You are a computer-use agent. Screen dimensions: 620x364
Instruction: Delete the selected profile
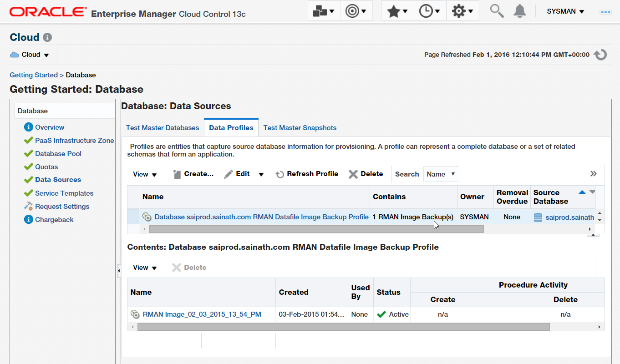point(366,174)
